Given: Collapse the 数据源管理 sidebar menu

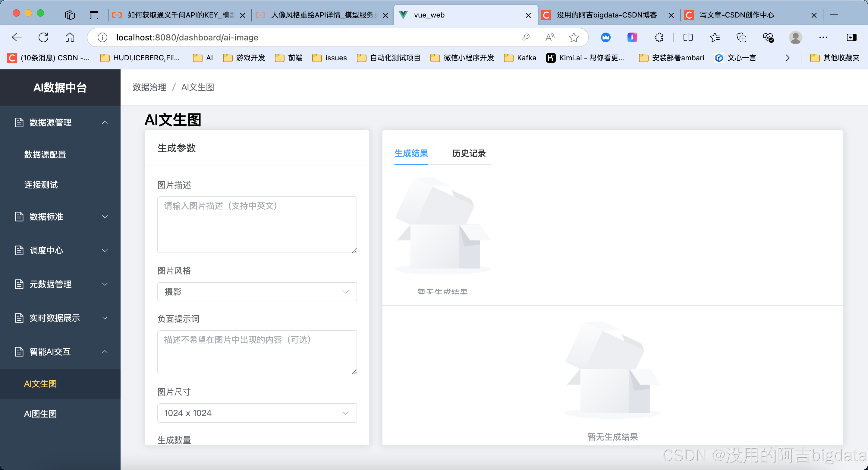Looking at the screenshot, I should click(60, 122).
